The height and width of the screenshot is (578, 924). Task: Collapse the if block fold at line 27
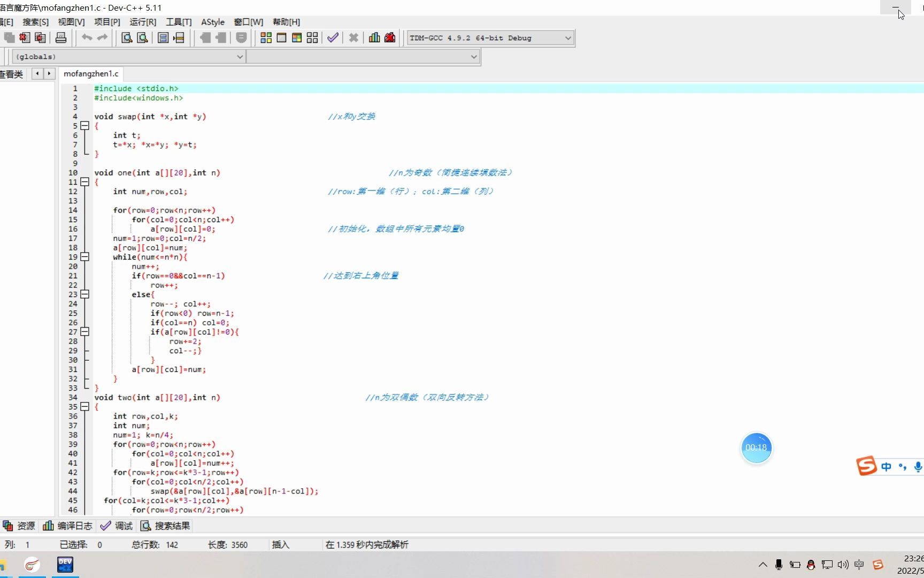tap(84, 332)
